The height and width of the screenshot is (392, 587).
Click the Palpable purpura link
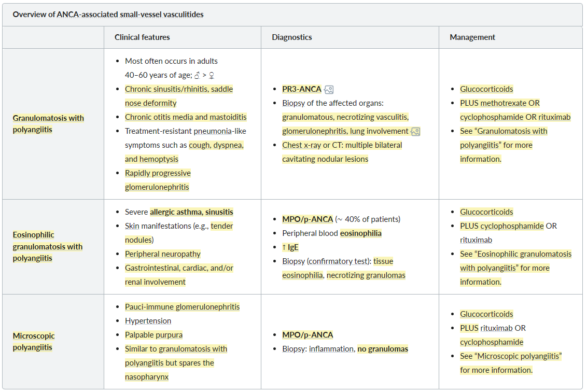tap(153, 335)
